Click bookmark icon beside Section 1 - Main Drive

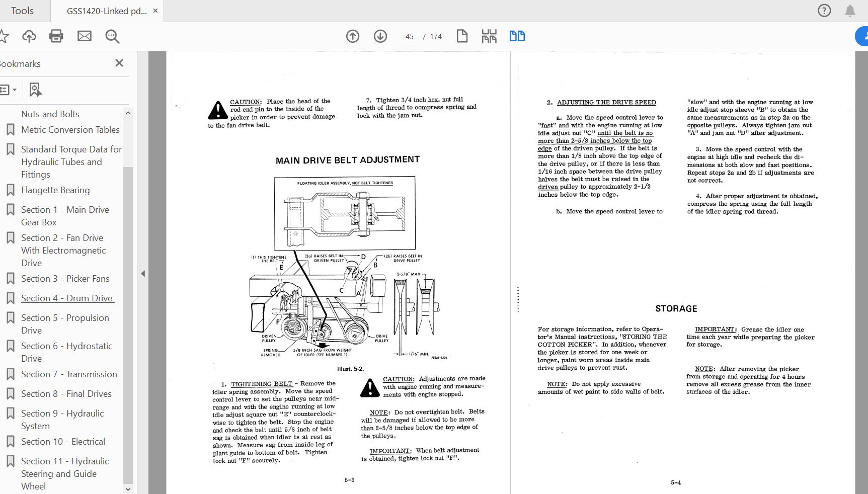pyautogui.click(x=10, y=210)
